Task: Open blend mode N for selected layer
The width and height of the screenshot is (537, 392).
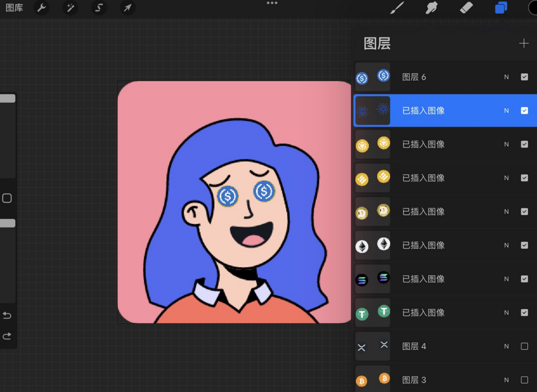Action: pyautogui.click(x=506, y=111)
